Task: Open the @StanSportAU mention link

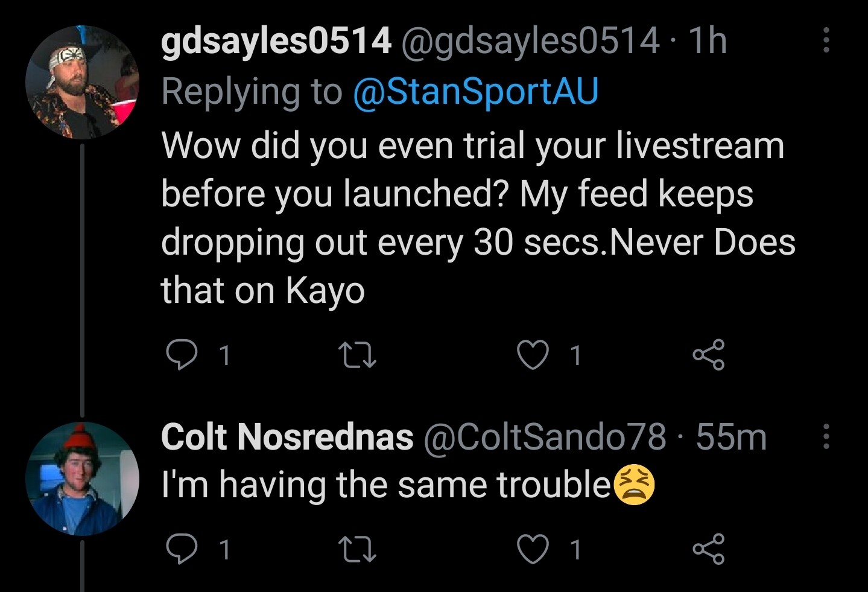Action: [x=475, y=92]
